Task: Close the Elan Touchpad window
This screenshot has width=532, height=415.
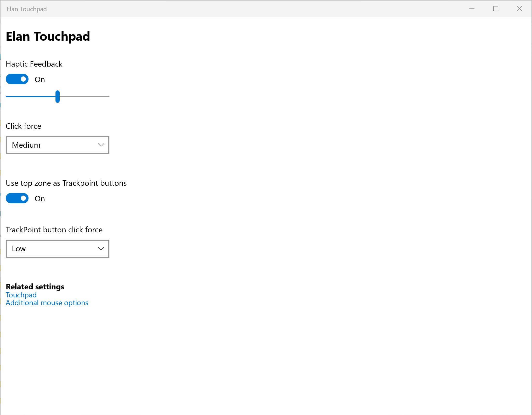Action: (x=520, y=9)
